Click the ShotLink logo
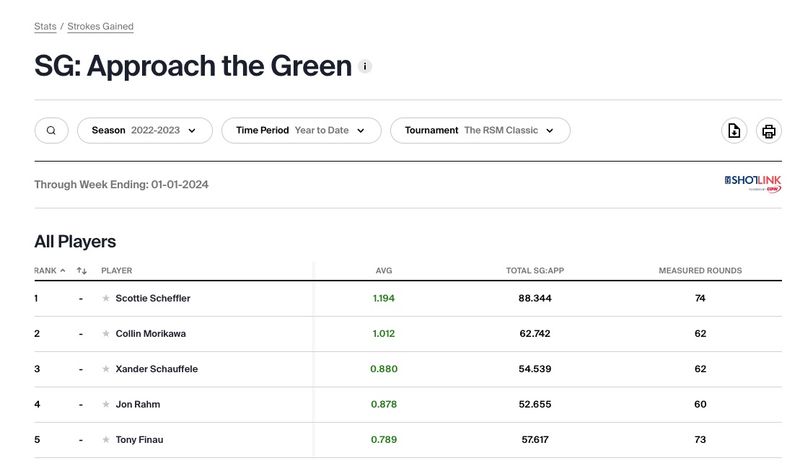Image resolution: width=800 pixels, height=471 pixels. click(x=752, y=183)
